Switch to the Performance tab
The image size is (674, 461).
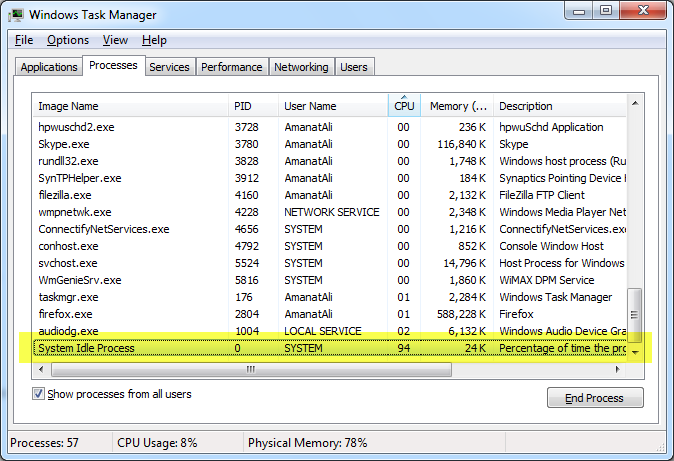click(232, 67)
